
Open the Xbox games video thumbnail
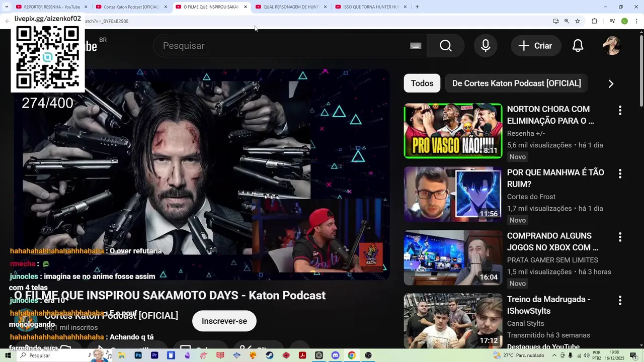click(453, 257)
